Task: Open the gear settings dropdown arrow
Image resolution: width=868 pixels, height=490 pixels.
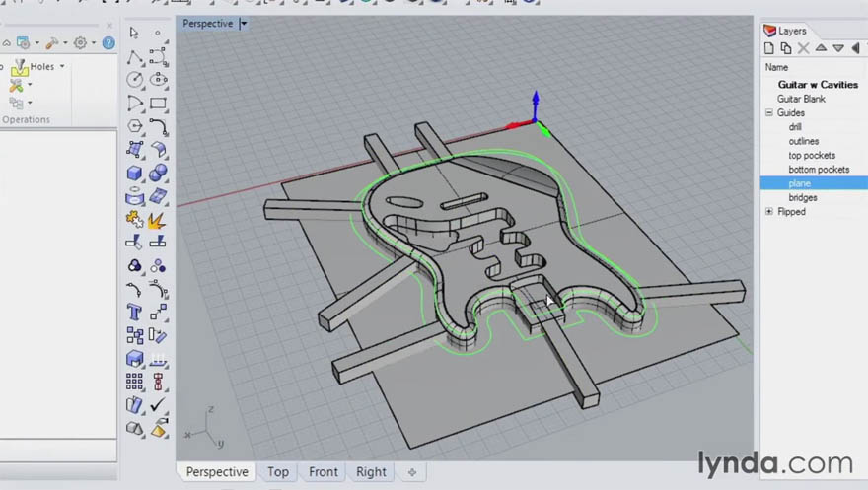Action: pos(93,42)
